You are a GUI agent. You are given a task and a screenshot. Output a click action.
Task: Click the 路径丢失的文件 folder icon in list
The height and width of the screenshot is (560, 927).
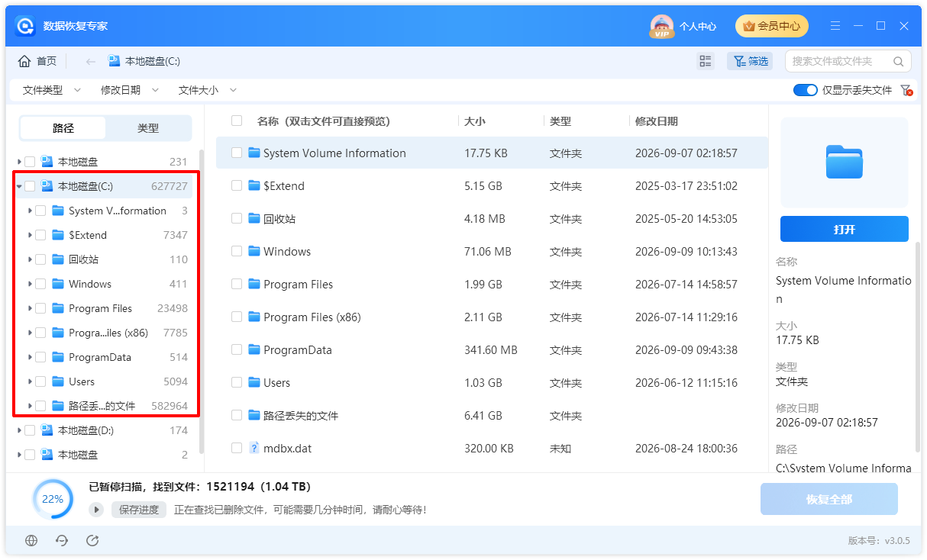[x=254, y=415]
